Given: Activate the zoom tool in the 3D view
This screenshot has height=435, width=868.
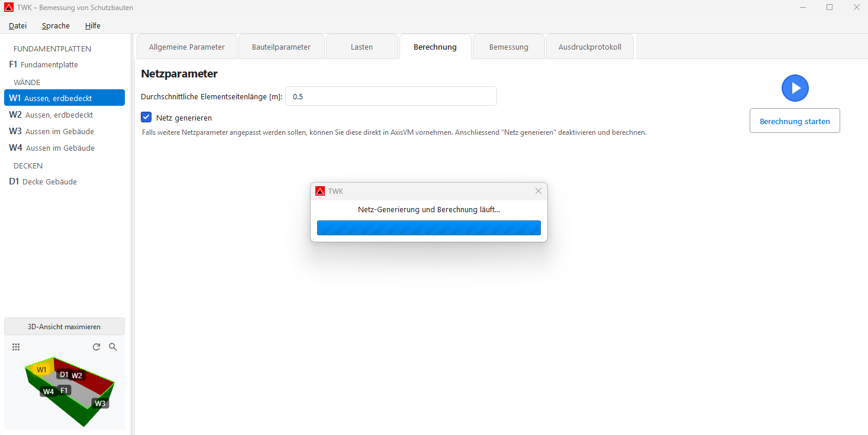Looking at the screenshot, I should [x=113, y=347].
